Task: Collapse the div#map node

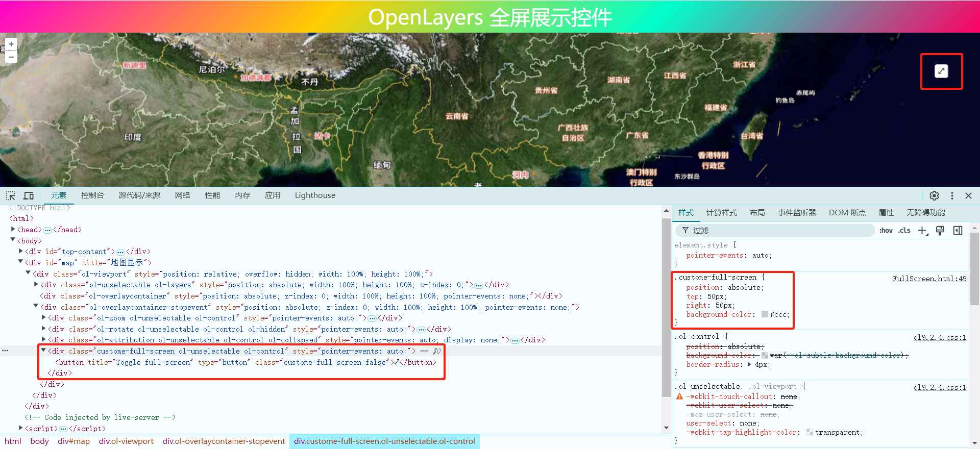Action: pos(20,262)
